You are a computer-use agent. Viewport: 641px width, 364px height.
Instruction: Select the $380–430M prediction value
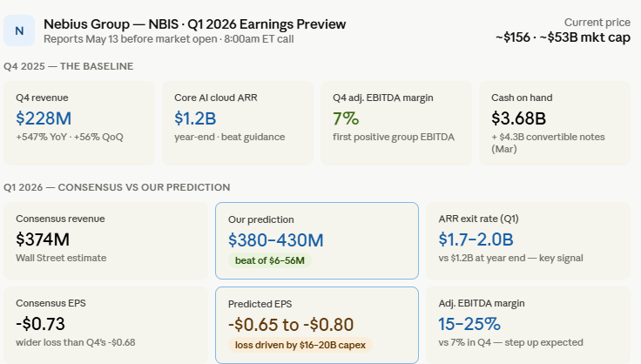pos(276,240)
